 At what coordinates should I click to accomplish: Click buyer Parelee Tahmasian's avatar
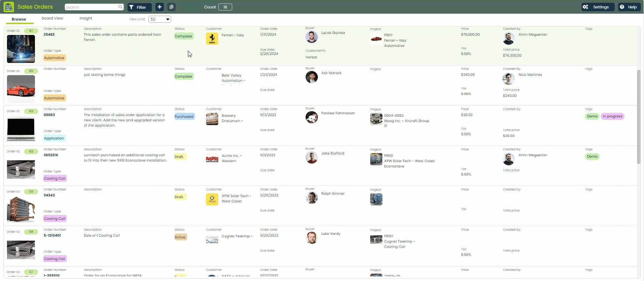click(x=312, y=117)
